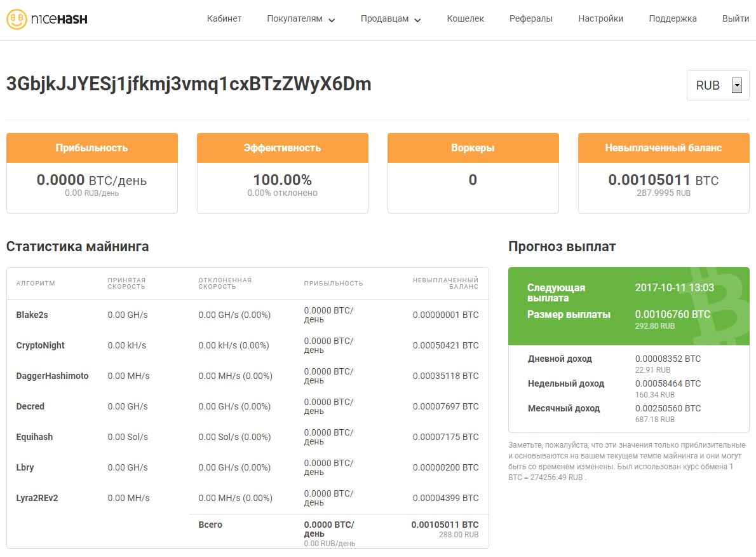The image size is (756, 557).
Task: Click the NiceHash smiley logo icon
Action: (17, 19)
